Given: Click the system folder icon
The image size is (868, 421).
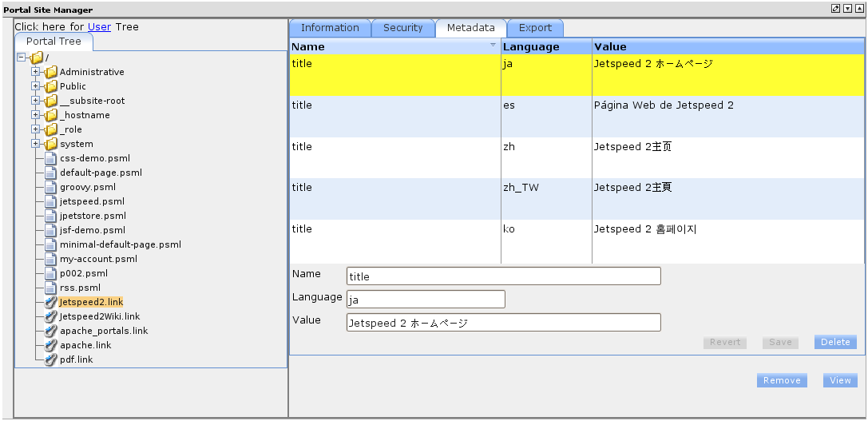Looking at the screenshot, I should click(51, 144).
